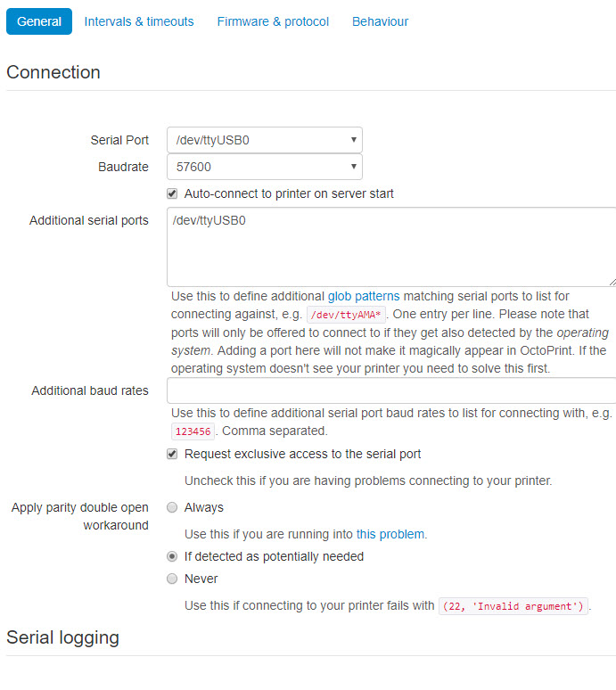Follow the glob patterns link
The height and width of the screenshot is (690, 616).
click(364, 296)
